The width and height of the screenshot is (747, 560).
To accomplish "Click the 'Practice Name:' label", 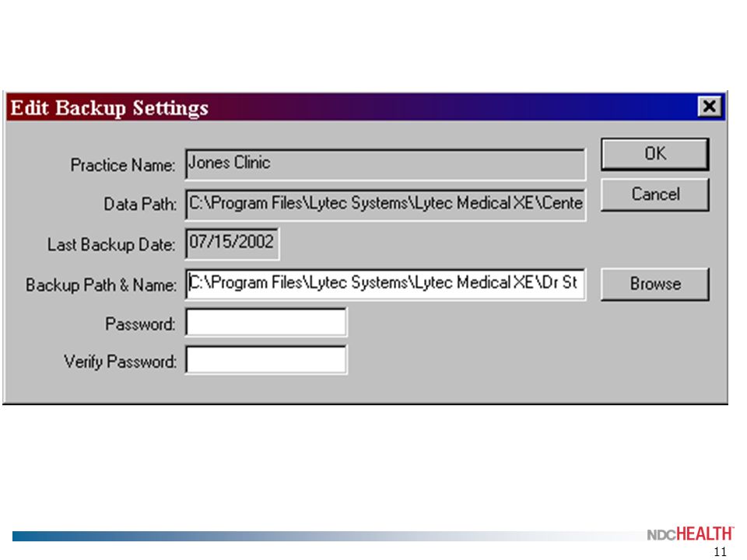I will (123, 165).
